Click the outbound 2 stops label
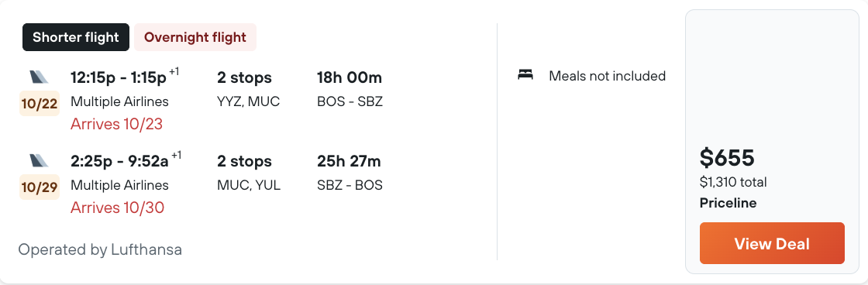868x285 pixels. point(244,77)
